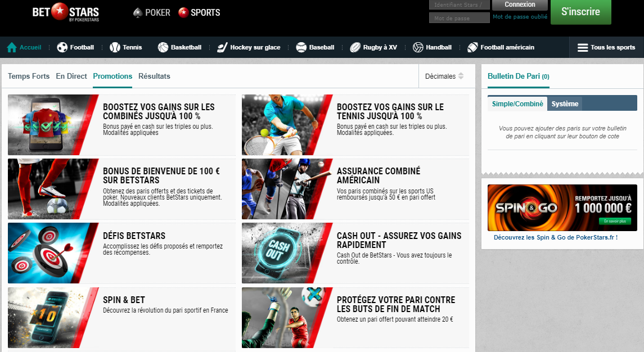Click the Poker text link in header

coord(157,13)
